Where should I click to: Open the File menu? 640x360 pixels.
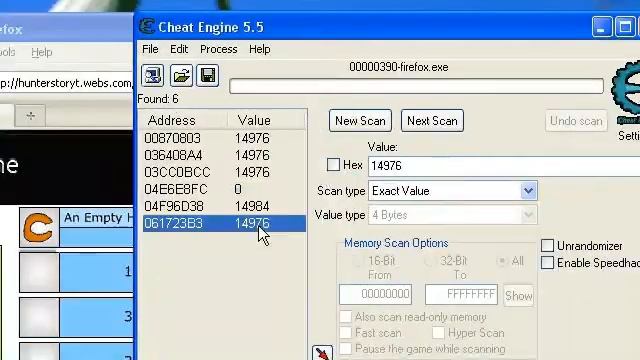(150, 49)
